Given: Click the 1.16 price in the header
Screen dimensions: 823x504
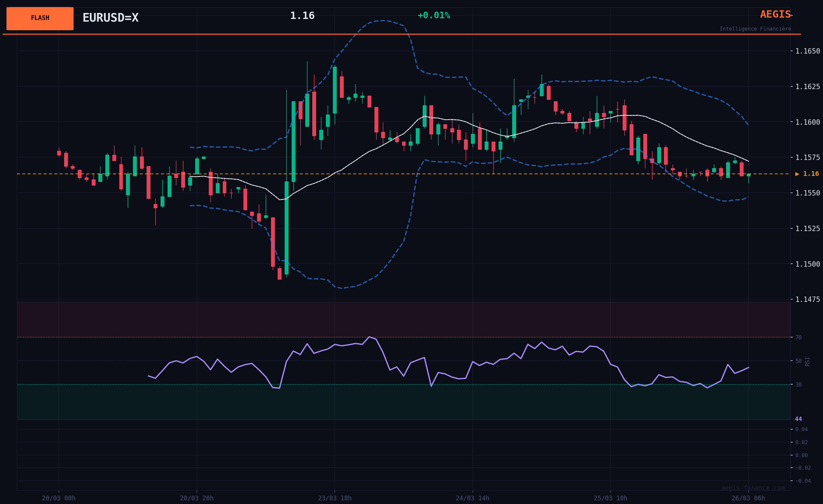Looking at the screenshot, I should [302, 16].
